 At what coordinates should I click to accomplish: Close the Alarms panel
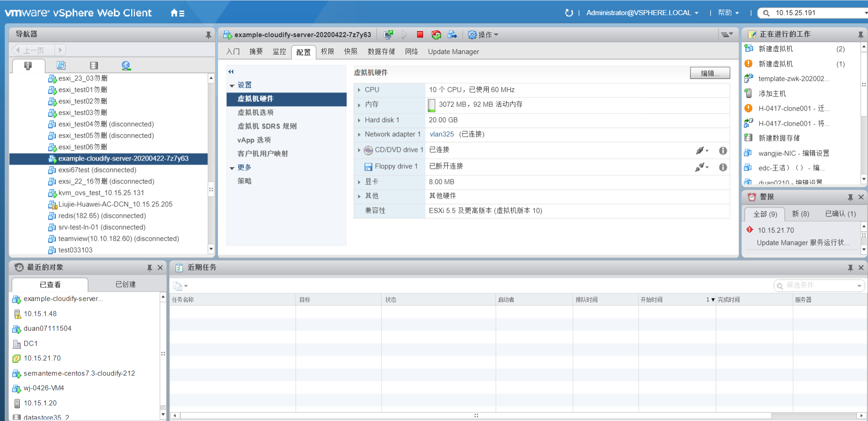861,197
